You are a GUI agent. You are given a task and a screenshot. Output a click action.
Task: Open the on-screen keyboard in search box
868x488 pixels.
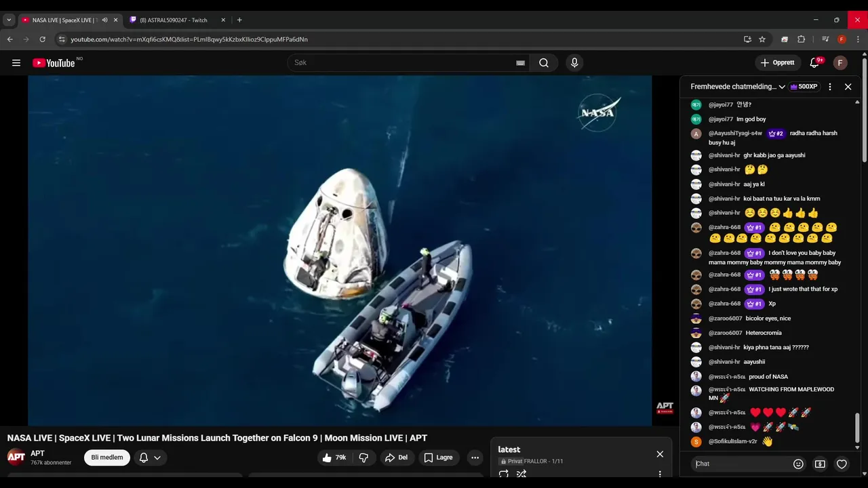point(520,63)
